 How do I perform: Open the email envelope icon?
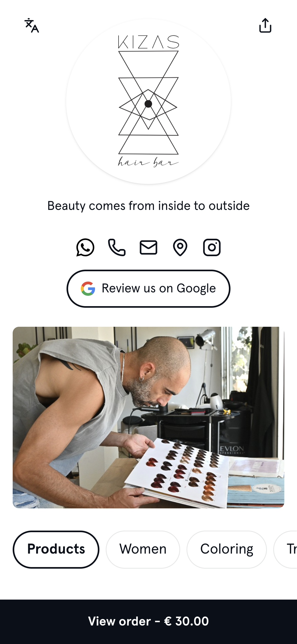[x=148, y=247]
